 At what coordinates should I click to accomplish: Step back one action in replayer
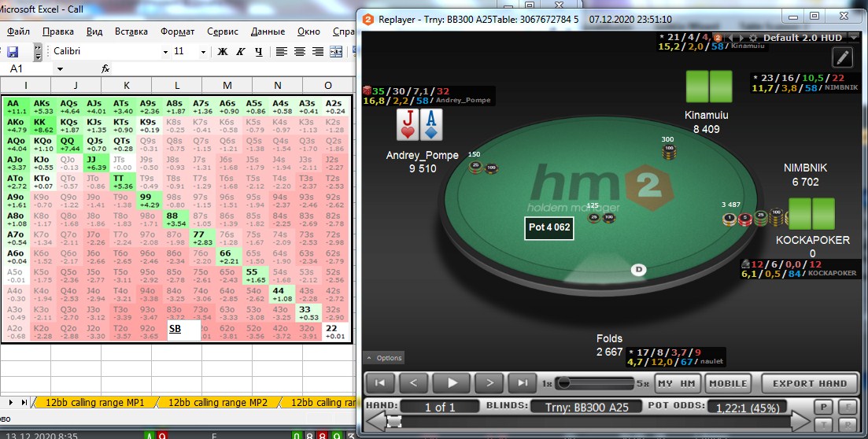point(413,382)
